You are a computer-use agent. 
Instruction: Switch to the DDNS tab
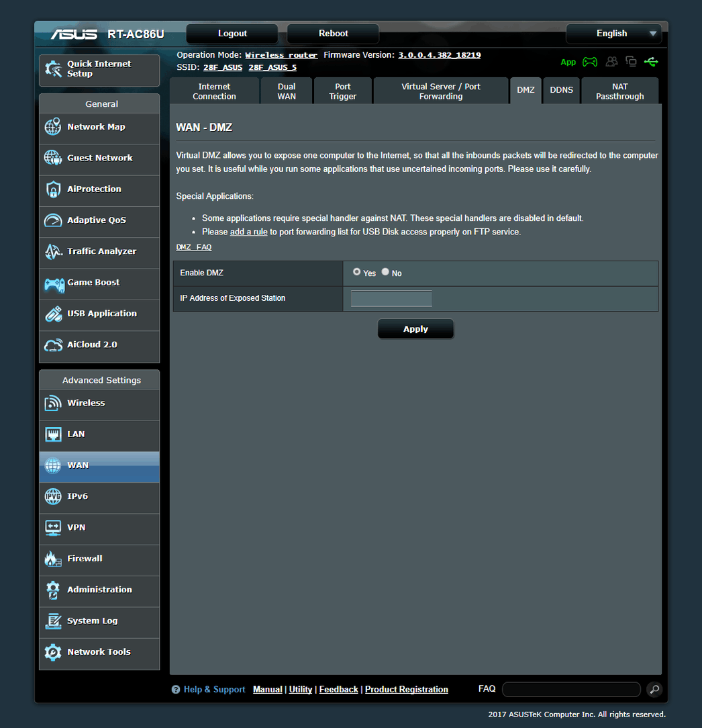562,91
